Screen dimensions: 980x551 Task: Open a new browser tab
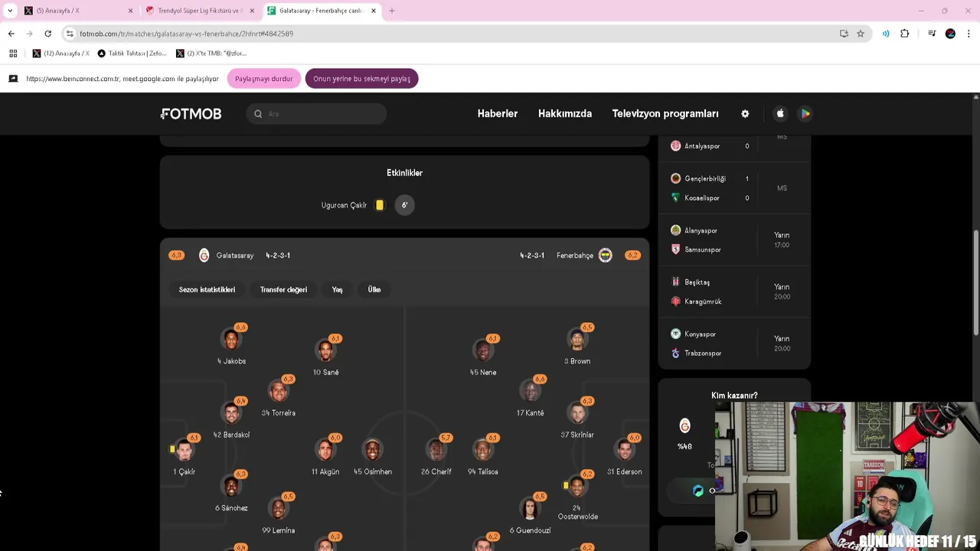[x=392, y=11]
